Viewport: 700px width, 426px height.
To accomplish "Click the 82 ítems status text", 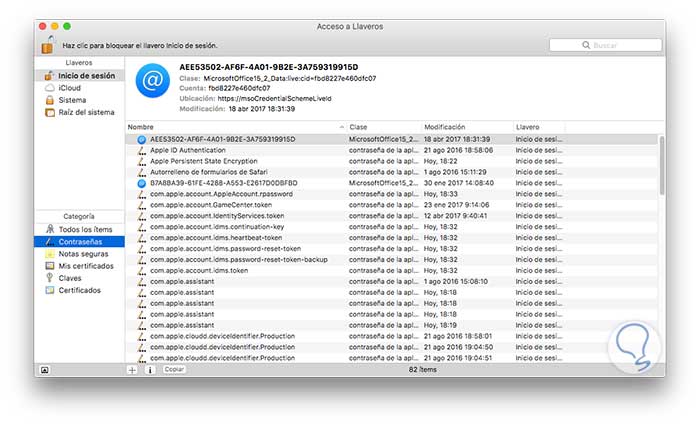I will pos(423,369).
